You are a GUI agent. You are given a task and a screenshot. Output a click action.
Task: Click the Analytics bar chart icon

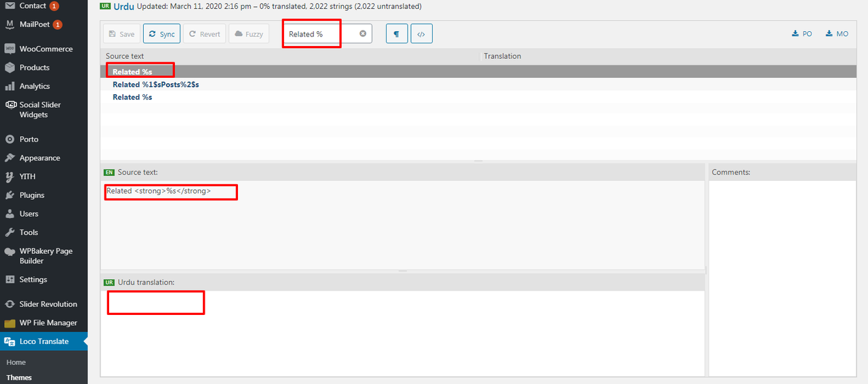coord(9,86)
